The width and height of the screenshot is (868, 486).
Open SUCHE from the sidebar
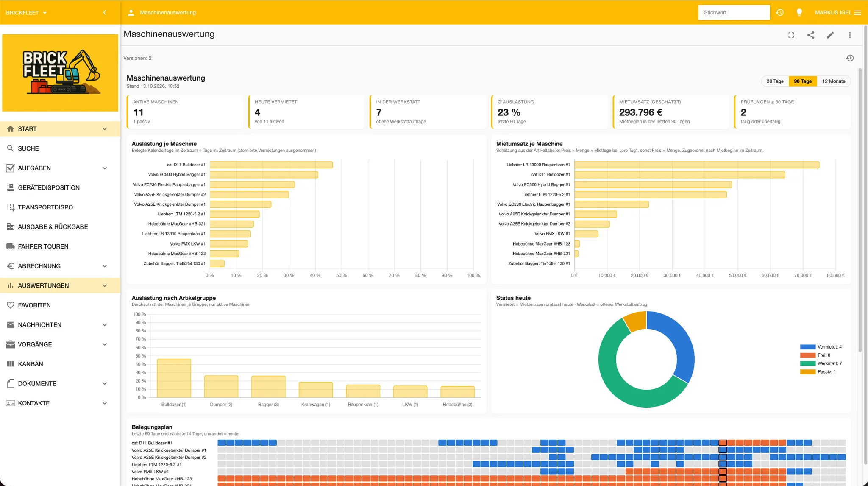(60, 148)
